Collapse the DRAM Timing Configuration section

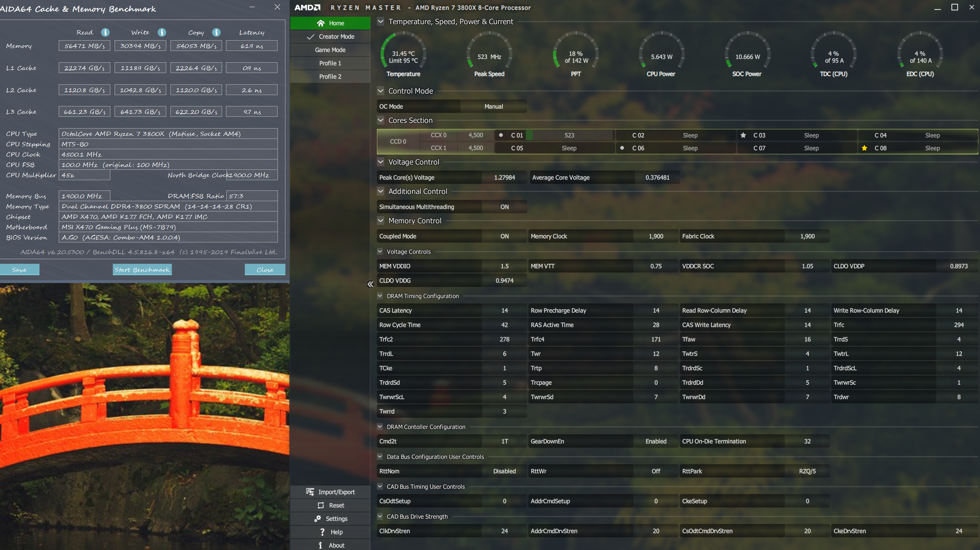pyautogui.click(x=380, y=296)
